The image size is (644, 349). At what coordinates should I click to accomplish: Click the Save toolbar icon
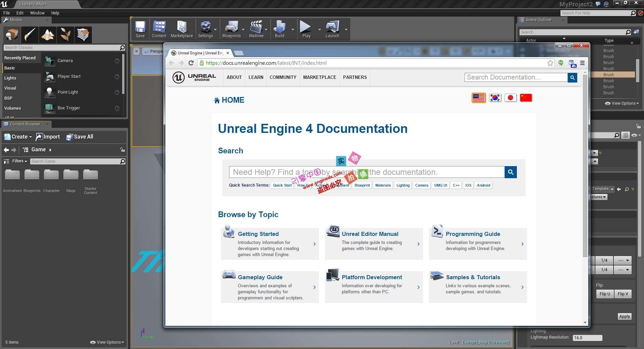[x=140, y=29]
